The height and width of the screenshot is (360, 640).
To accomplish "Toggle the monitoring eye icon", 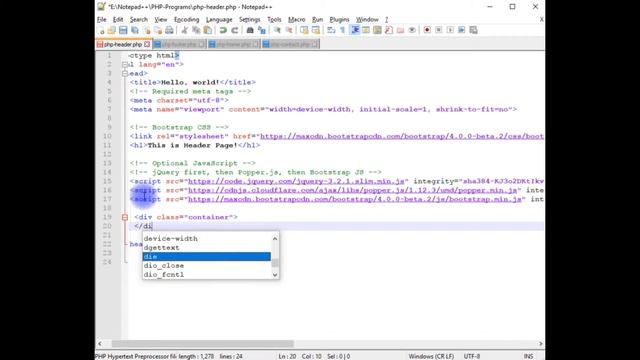I will click(412, 30).
